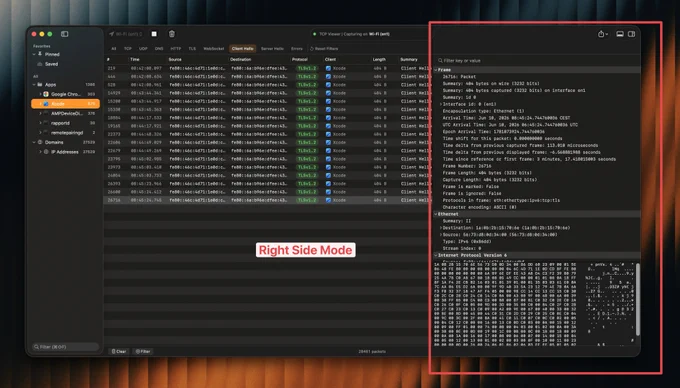This screenshot has width=680, height=388.
Task: Click the trash icon in the toolbar
Action: 172,34
